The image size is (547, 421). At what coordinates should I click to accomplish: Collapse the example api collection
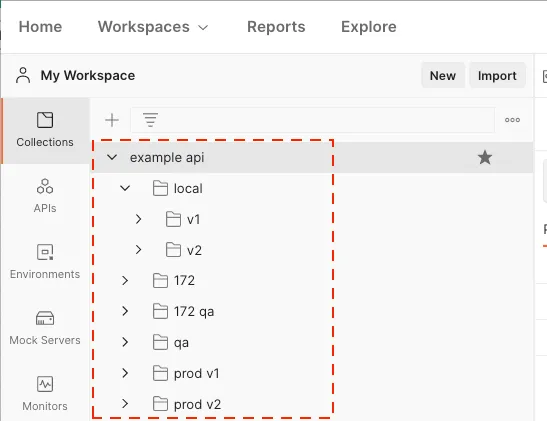(112, 157)
